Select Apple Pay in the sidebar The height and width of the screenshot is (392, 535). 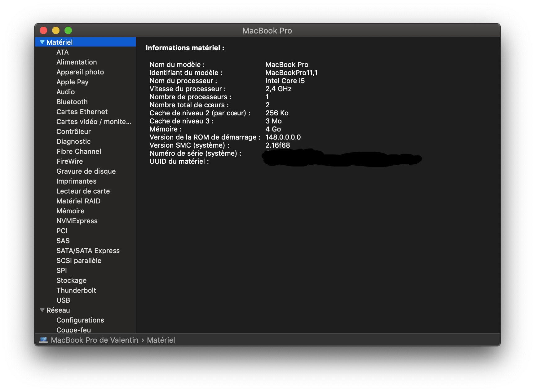pyautogui.click(x=73, y=82)
